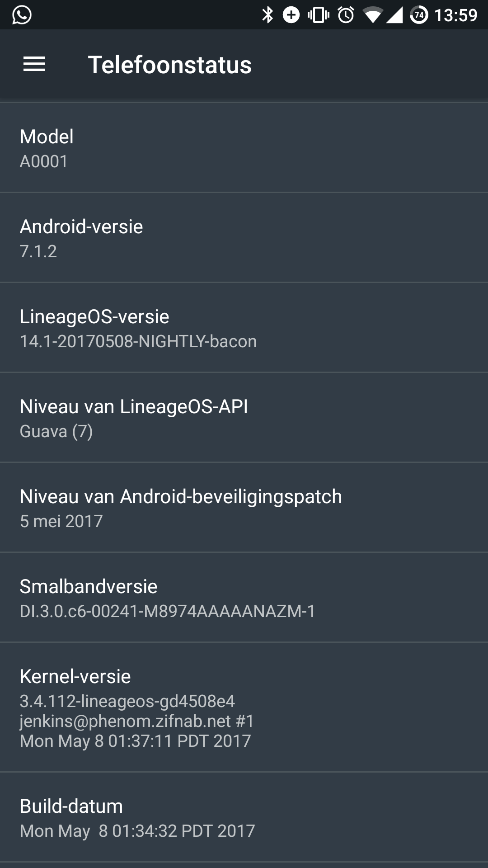Tap the data saver plus icon
This screenshot has width=488, height=868.
tap(291, 15)
